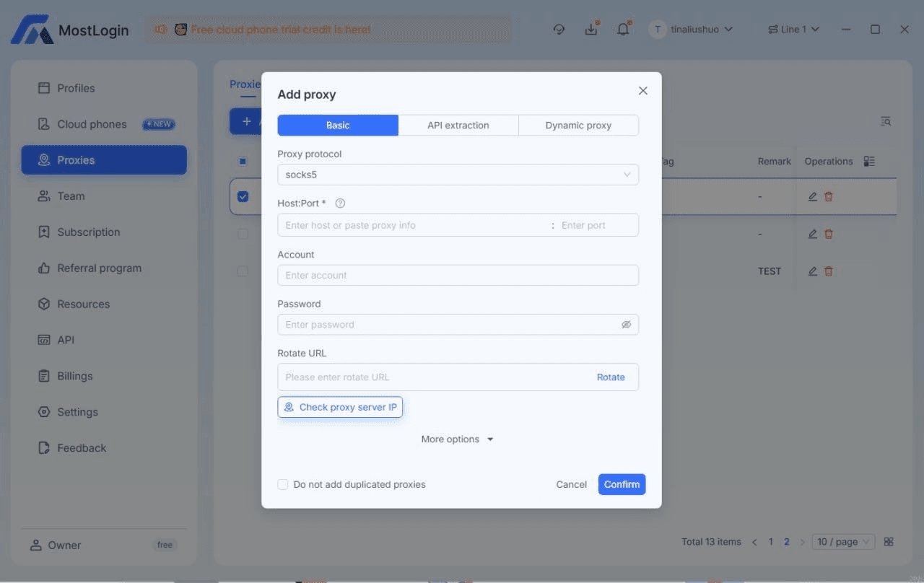Switch to the Dynamic proxy tab
The image size is (924, 583).
click(578, 125)
